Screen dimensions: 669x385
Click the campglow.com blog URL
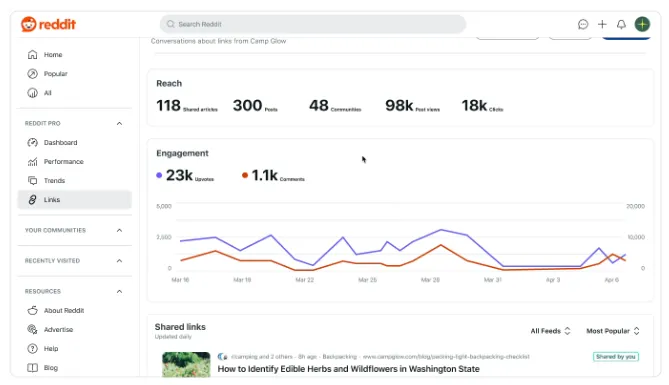[446, 357]
